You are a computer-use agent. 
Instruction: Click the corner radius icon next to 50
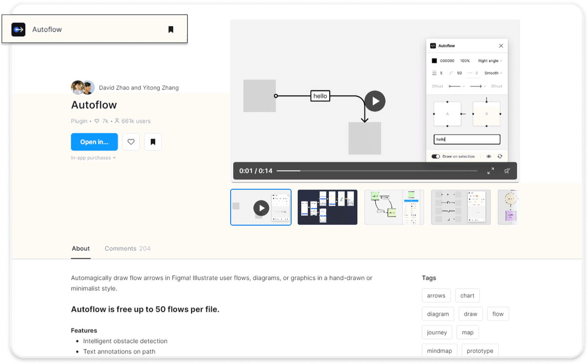pos(452,73)
